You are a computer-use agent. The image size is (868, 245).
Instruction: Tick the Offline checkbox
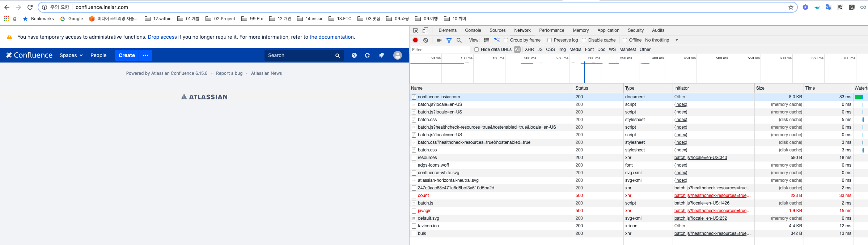click(625, 40)
